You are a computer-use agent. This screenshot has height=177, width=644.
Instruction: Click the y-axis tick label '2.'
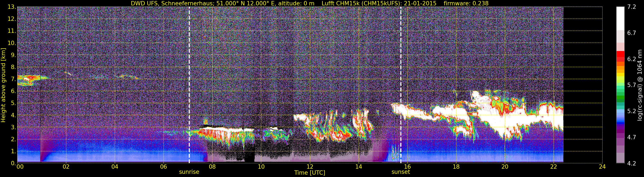pyautogui.click(x=13, y=139)
